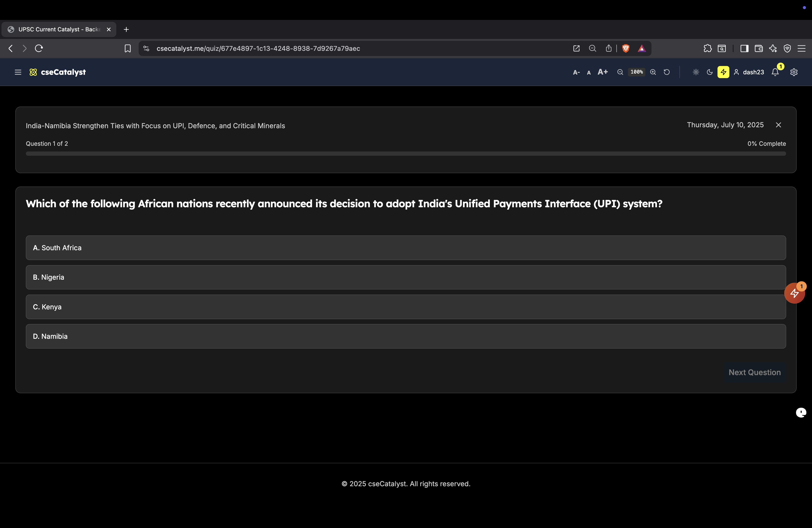The image size is (812, 528).
Task: Open settings gear in app header
Action: (794, 72)
